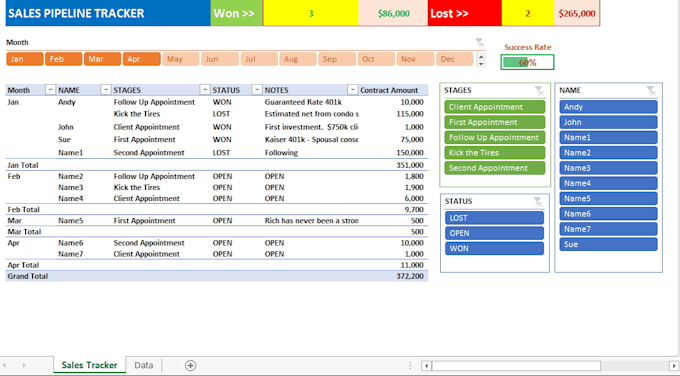Click the sheet tab bar resize handle dots
This screenshot has height=376, width=680.
410,366
